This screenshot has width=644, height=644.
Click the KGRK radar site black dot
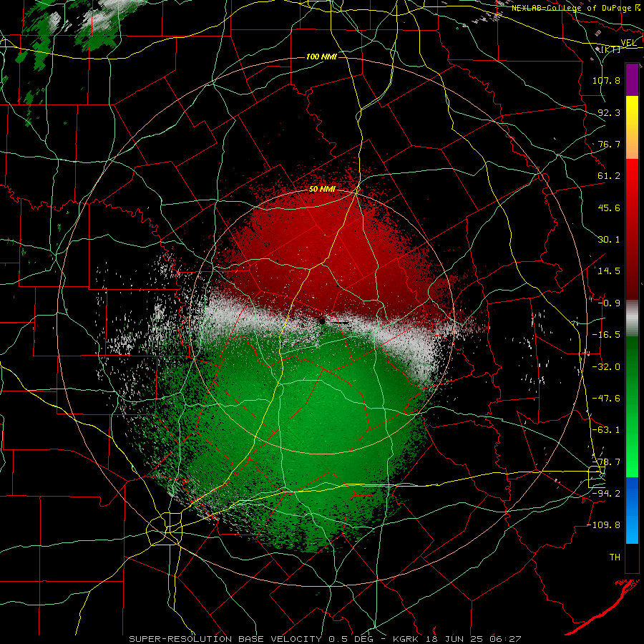(322, 321)
